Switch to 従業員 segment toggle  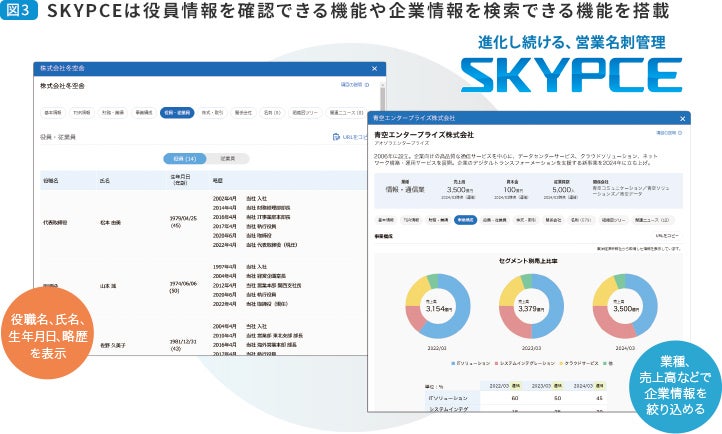pyautogui.click(x=227, y=158)
